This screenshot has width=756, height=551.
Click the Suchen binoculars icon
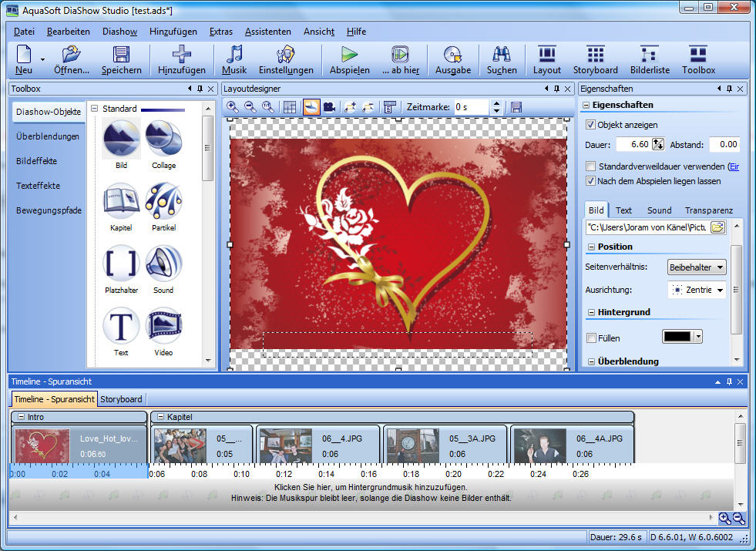(x=502, y=55)
